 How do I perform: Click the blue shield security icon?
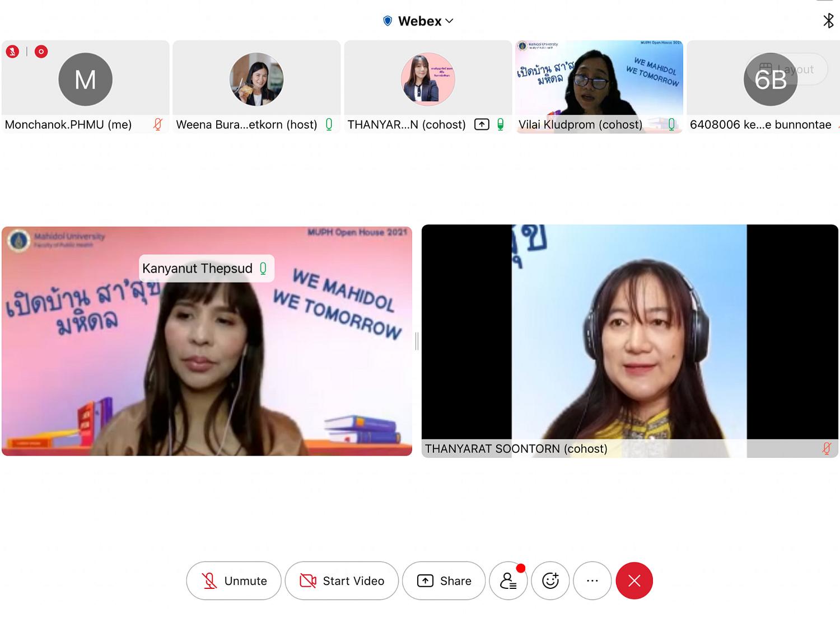(x=388, y=21)
